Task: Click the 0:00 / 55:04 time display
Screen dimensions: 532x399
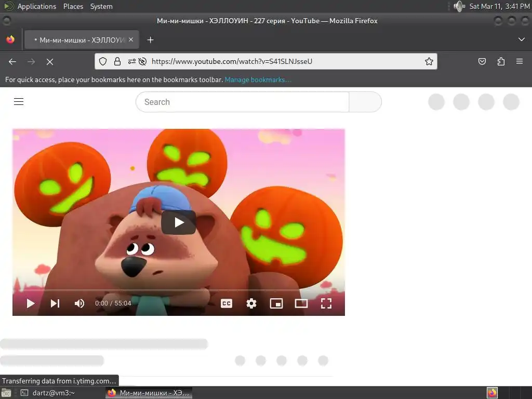Action: click(113, 303)
